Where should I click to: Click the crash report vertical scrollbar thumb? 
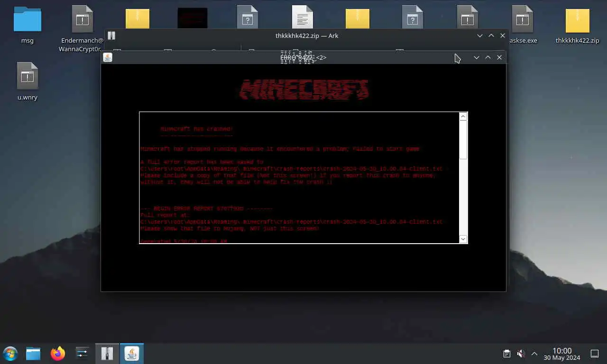point(463,140)
